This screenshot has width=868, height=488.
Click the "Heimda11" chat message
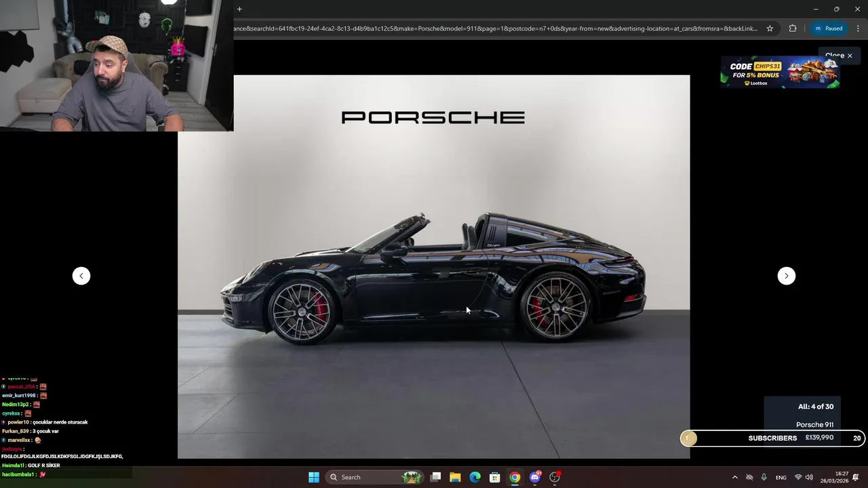click(x=31, y=466)
